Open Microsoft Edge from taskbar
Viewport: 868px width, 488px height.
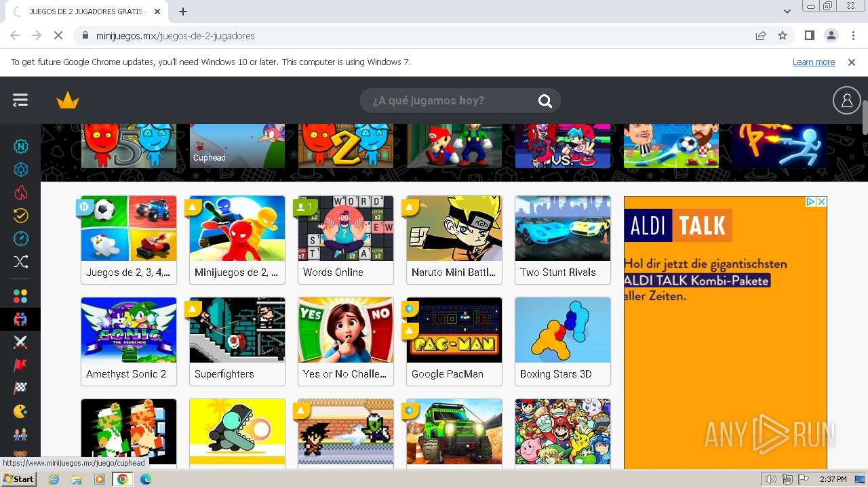(145, 479)
